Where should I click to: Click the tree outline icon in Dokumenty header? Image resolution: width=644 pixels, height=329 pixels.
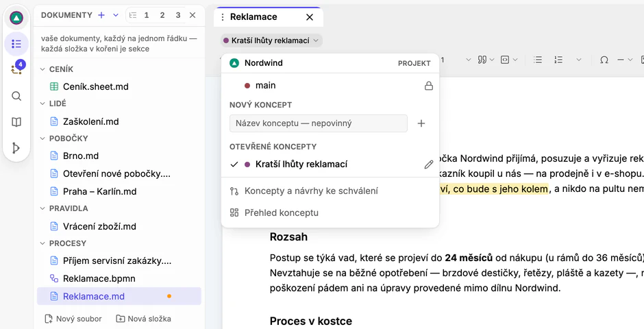(133, 15)
